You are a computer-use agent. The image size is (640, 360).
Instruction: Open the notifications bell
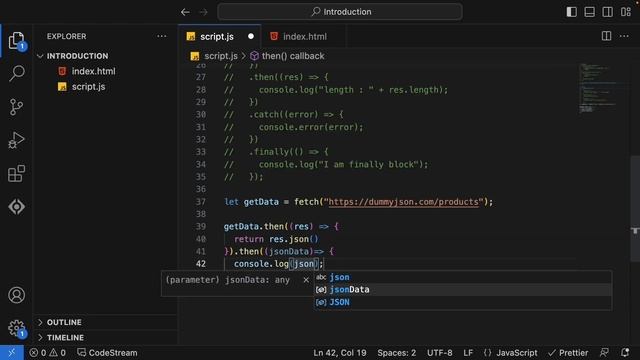(625, 353)
